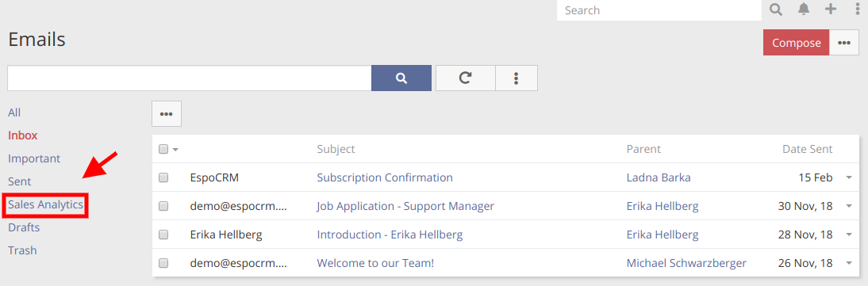Click the global search magnifier icon
The width and height of the screenshot is (868, 286).
pyautogui.click(x=776, y=10)
